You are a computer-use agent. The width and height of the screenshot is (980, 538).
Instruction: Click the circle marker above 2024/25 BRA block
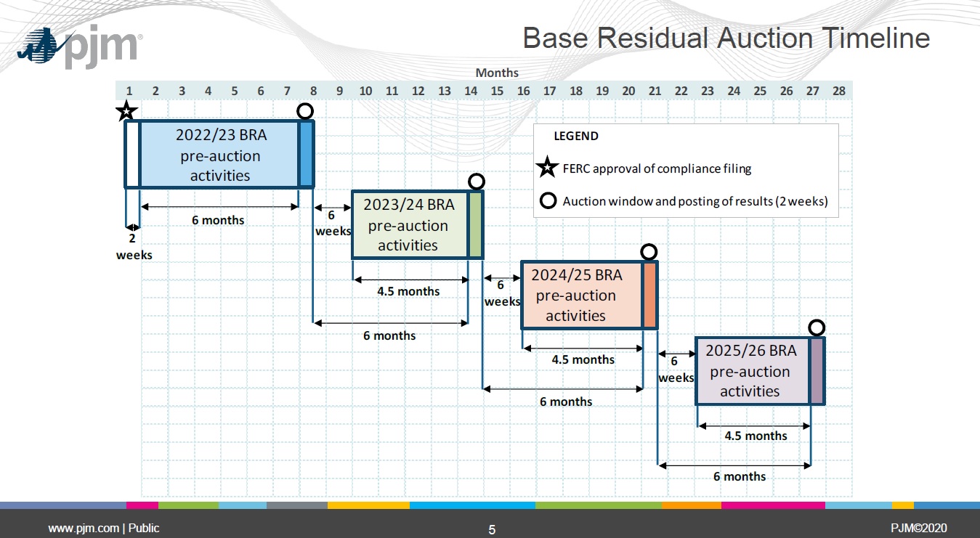coord(649,252)
